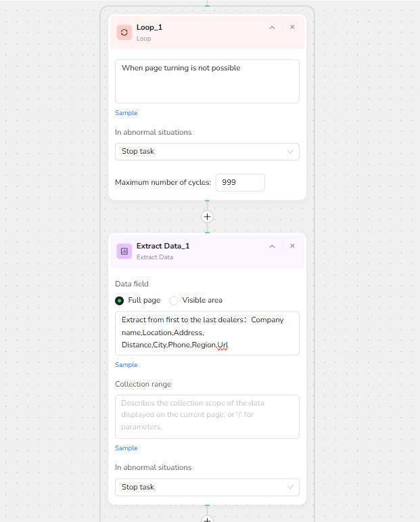This screenshot has height=522, width=420.
Task: Select the Full page radio option
Action: tap(120, 301)
